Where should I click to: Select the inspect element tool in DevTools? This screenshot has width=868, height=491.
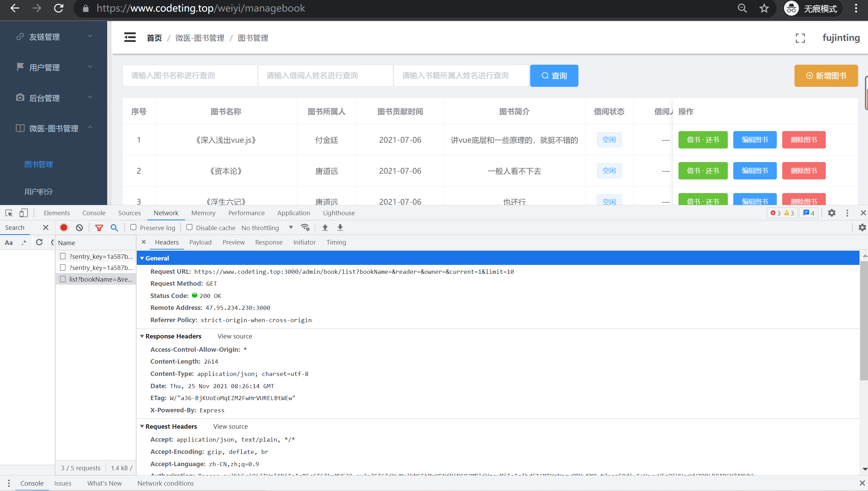point(8,213)
